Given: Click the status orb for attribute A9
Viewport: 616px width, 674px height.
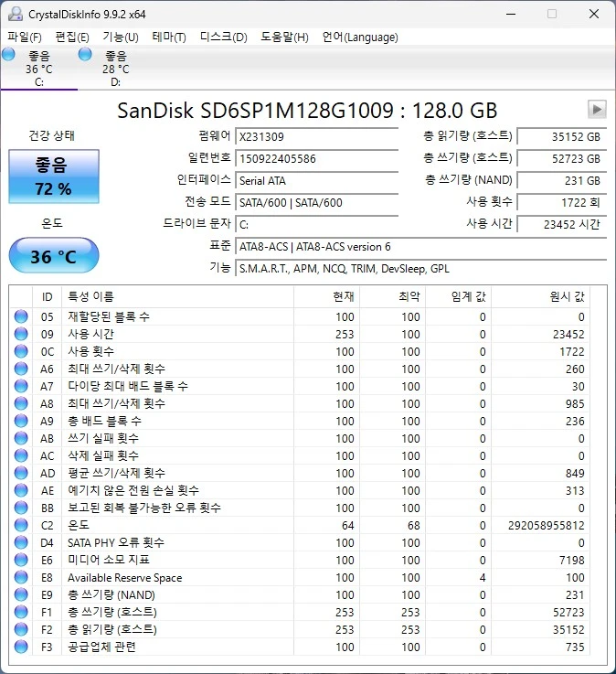Looking at the screenshot, I should click(x=21, y=421).
